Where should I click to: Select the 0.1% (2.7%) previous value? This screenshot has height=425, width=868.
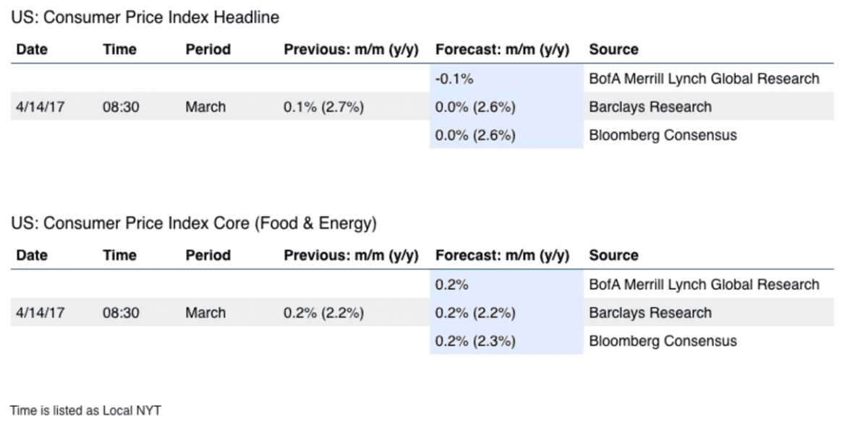[324, 107]
